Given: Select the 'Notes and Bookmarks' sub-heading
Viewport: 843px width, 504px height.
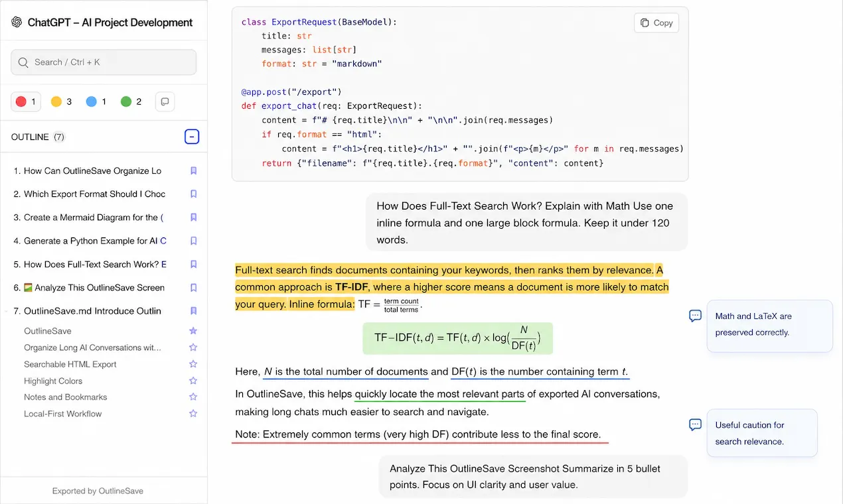Looking at the screenshot, I should click(x=66, y=397).
